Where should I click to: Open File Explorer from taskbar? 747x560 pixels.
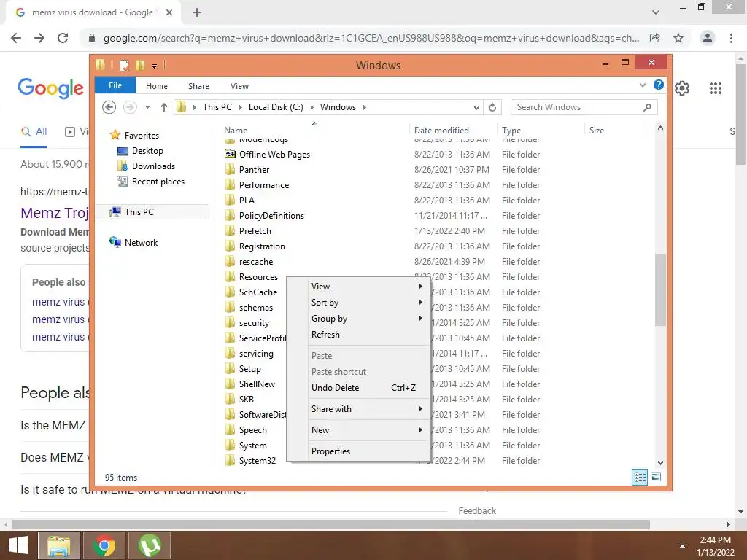tap(59, 545)
